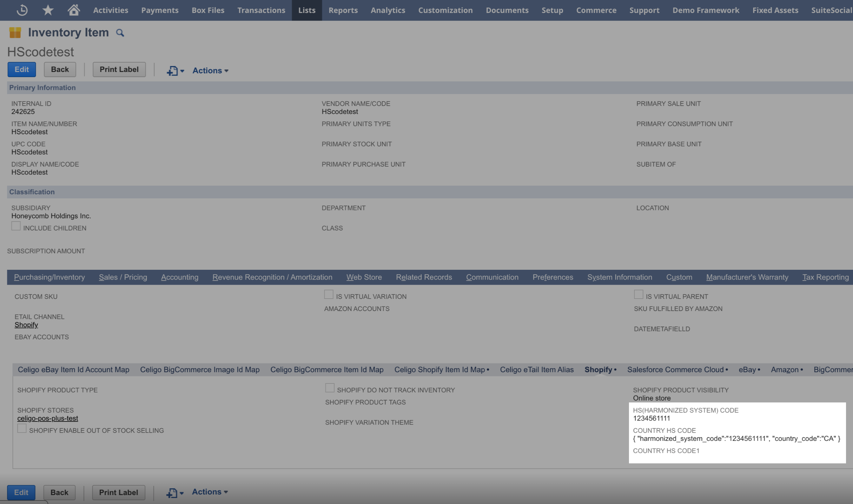Switch to Communication tab

(492, 277)
